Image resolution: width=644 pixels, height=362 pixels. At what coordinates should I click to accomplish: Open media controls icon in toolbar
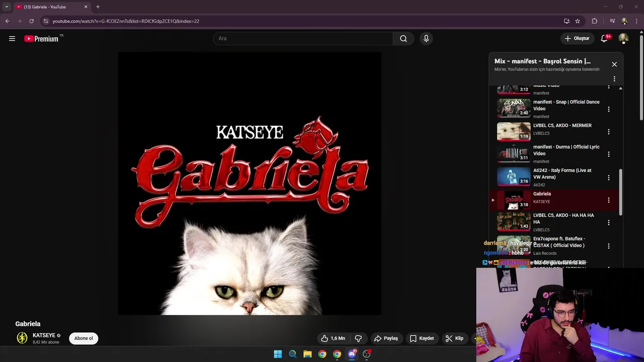point(612,21)
